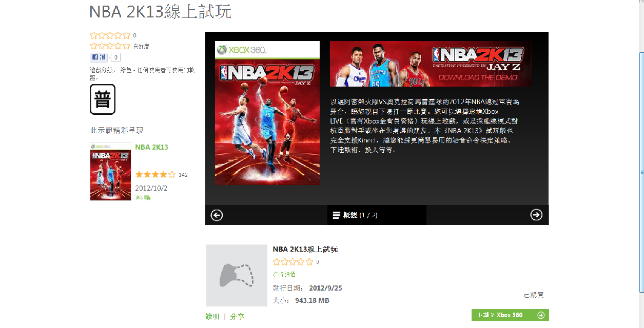Click the 普 game rating icon
The width and height of the screenshot is (644, 328).
(103, 99)
